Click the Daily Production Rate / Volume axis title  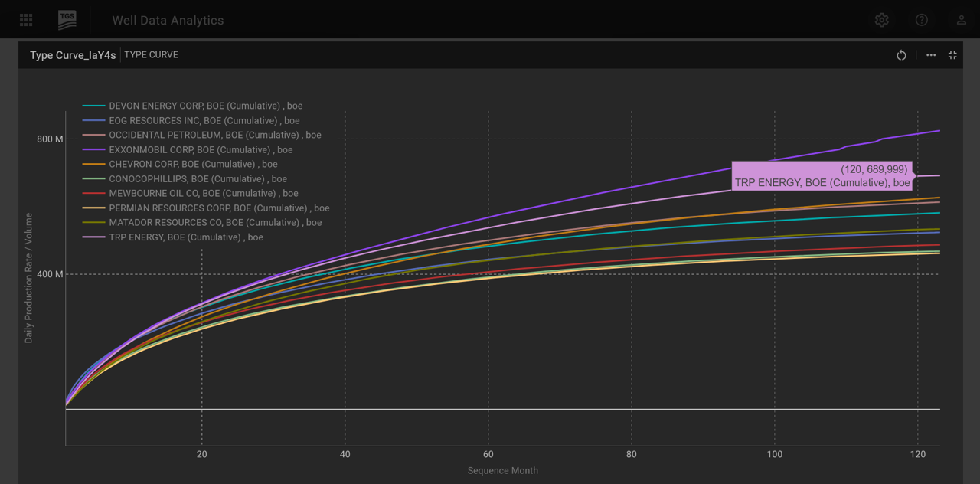(x=29, y=278)
